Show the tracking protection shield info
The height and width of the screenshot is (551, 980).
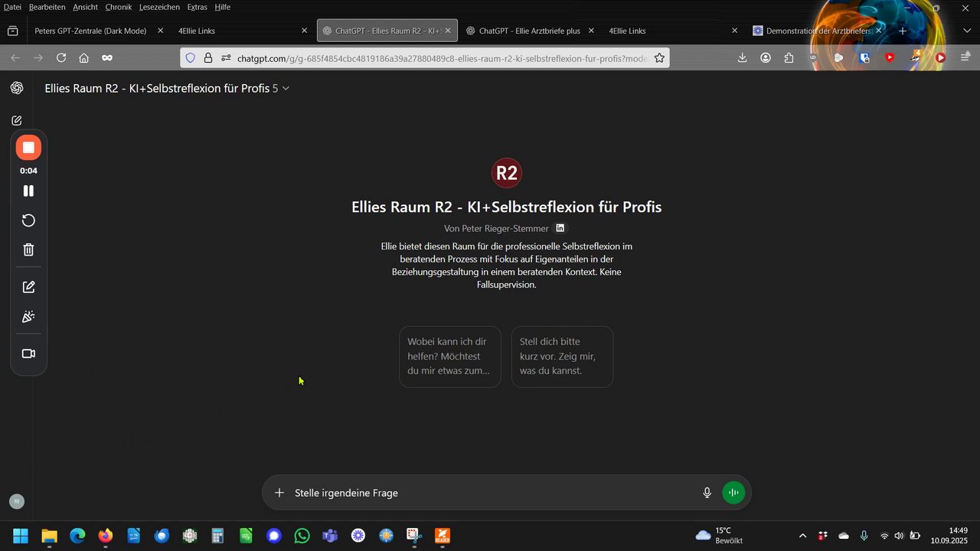click(191, 58)
